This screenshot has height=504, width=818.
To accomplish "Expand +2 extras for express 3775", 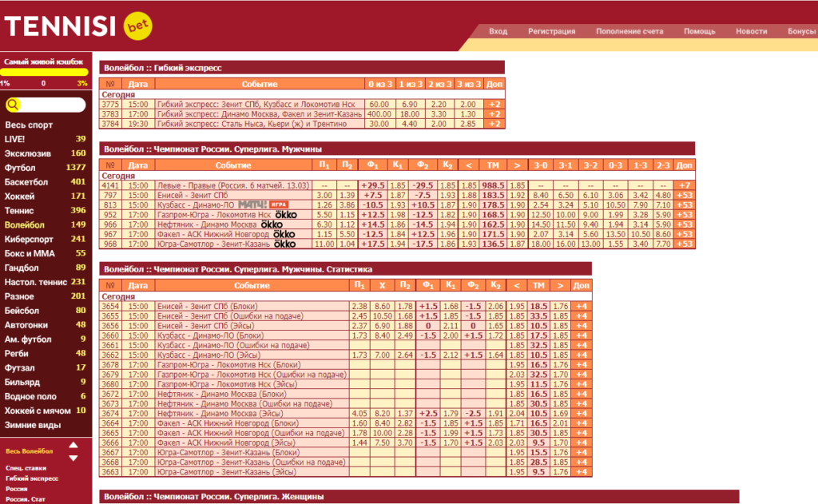I will point(494,105).
